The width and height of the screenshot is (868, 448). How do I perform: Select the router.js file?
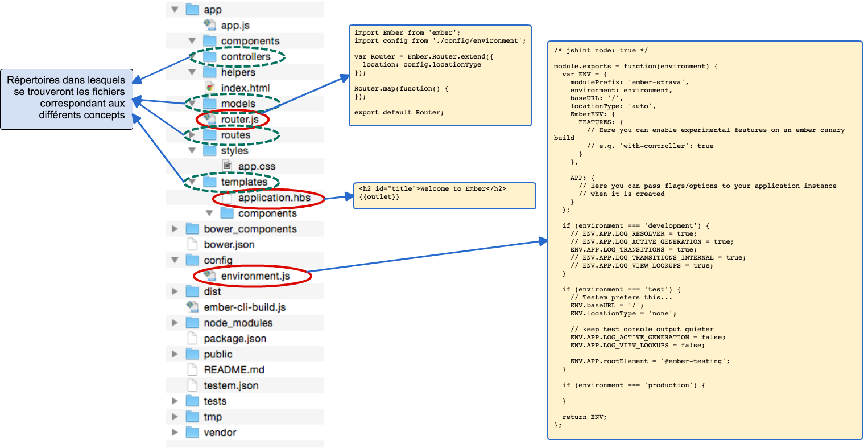(239, 120)
